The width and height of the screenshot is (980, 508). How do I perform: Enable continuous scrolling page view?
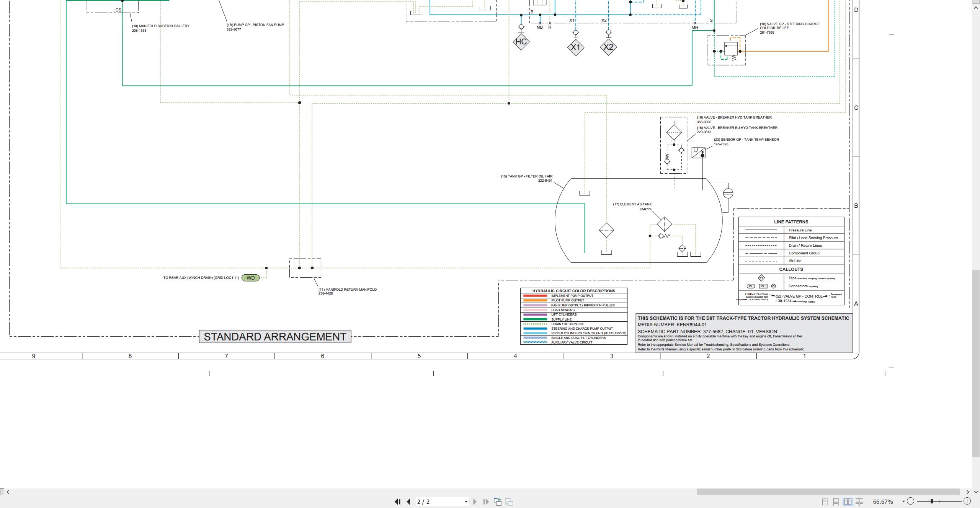click(x=836, y=501)
